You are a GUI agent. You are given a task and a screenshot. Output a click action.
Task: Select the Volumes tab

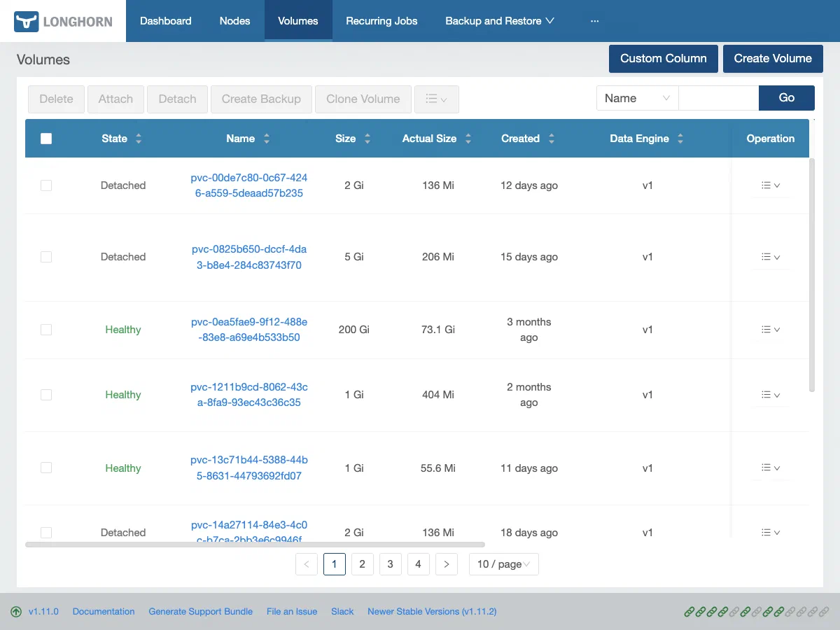[x=298, y=21]
